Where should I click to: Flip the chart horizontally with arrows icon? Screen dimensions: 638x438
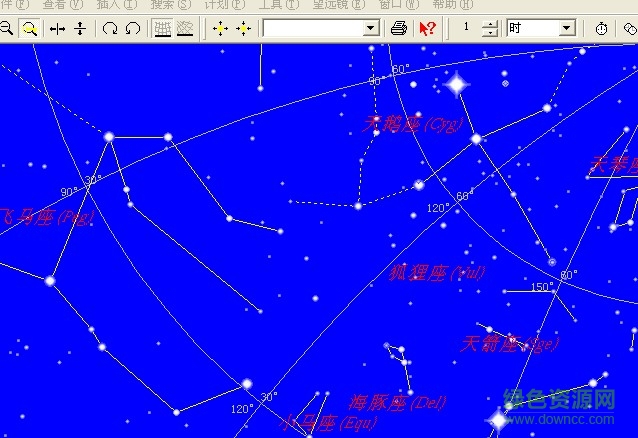57,28
